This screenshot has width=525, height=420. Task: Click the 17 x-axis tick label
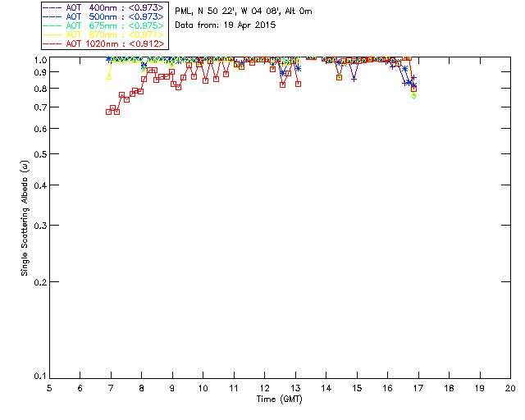[418, 388]
